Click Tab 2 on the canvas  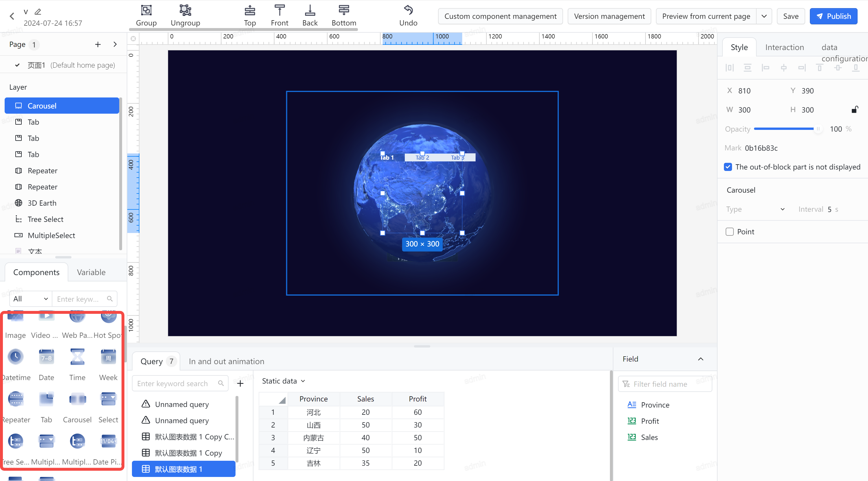point(422,157)
